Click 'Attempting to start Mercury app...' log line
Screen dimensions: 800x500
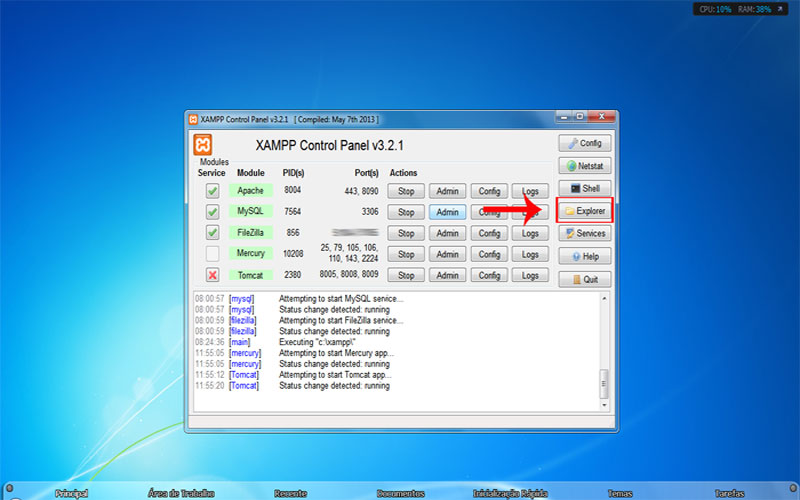(x=336, y=353)
